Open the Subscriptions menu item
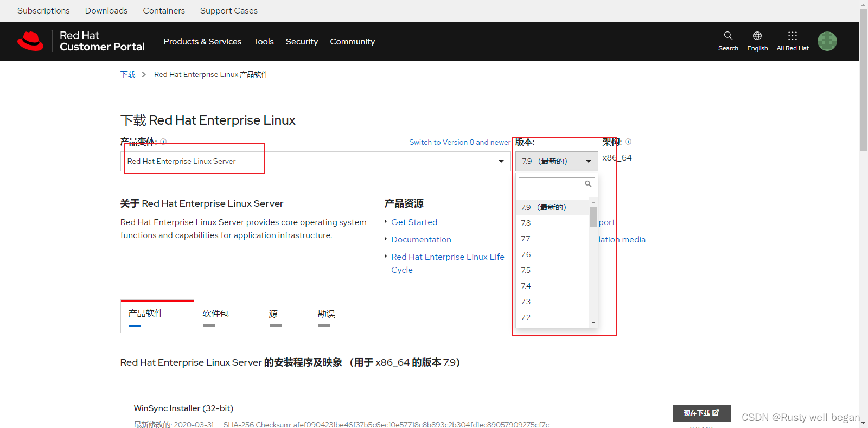 tap(43, 10)
